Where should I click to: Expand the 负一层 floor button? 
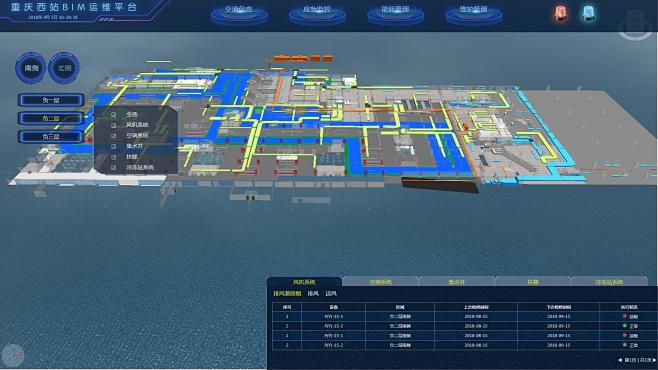51,100
